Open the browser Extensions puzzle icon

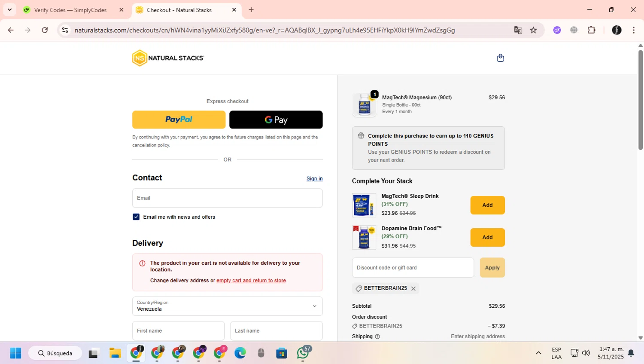(x=592, y=30)
